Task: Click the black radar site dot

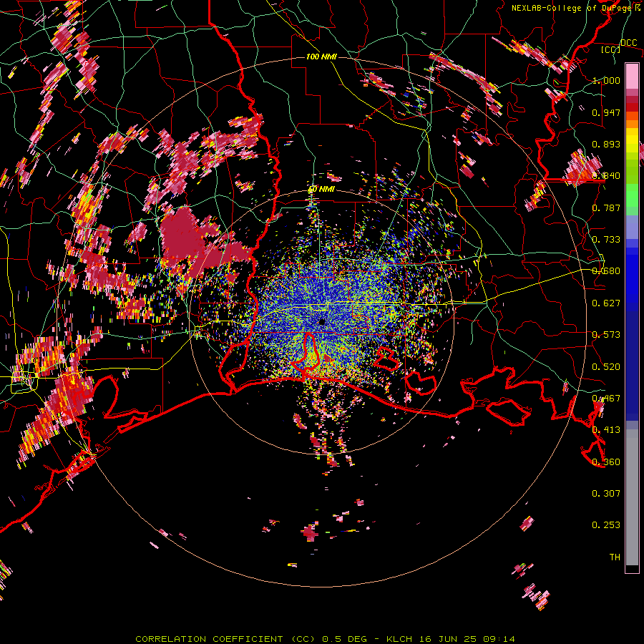Action: (x=323, y=322)
